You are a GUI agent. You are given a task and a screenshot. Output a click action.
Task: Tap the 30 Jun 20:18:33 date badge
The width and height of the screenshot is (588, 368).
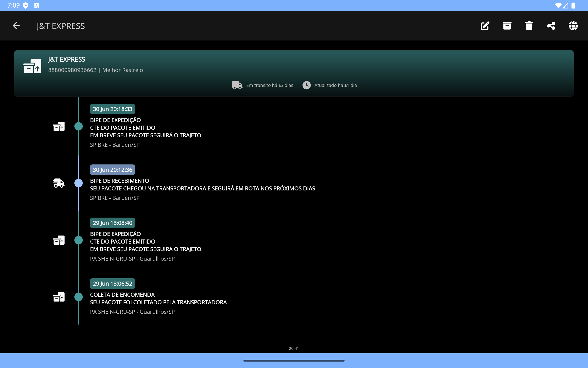(x=113, y=109)
